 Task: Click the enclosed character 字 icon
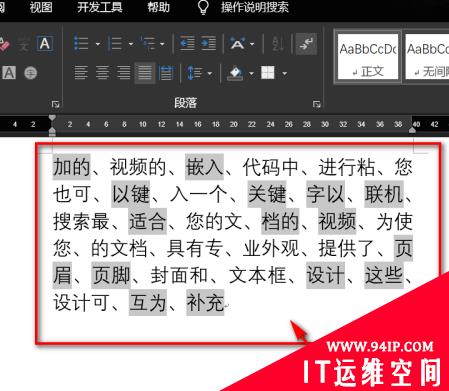(31, 72)
